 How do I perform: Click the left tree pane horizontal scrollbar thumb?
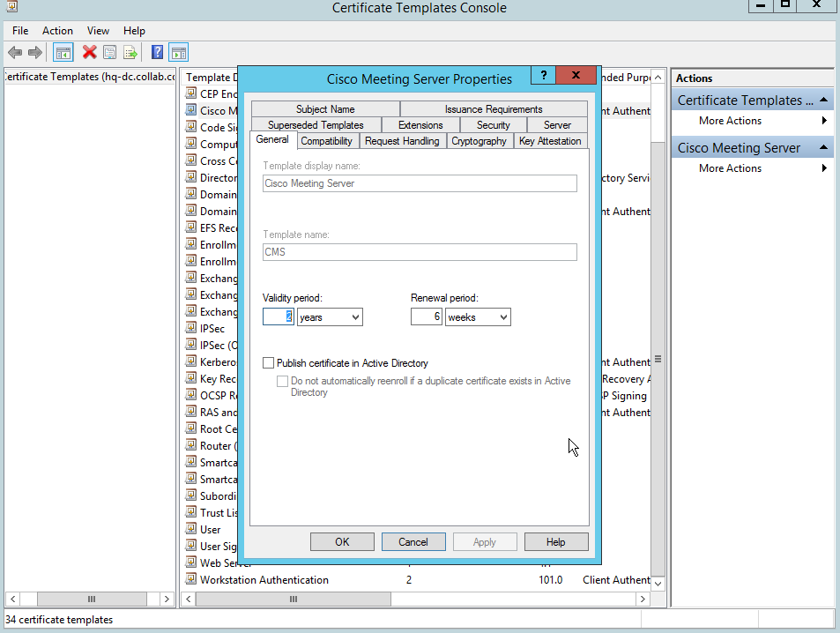92,599
